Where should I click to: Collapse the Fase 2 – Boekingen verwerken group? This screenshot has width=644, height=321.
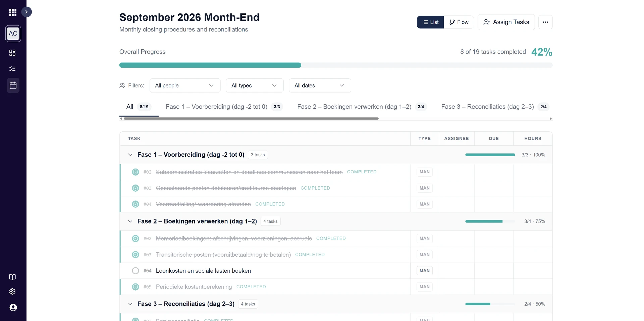click(x=130, y=221)
